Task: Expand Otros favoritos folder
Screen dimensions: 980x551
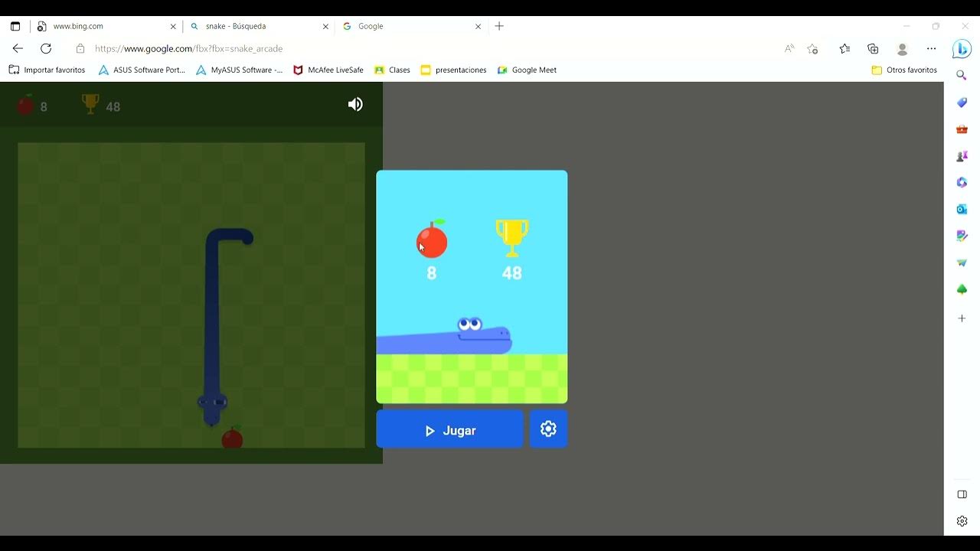Action: pos(904,70)
